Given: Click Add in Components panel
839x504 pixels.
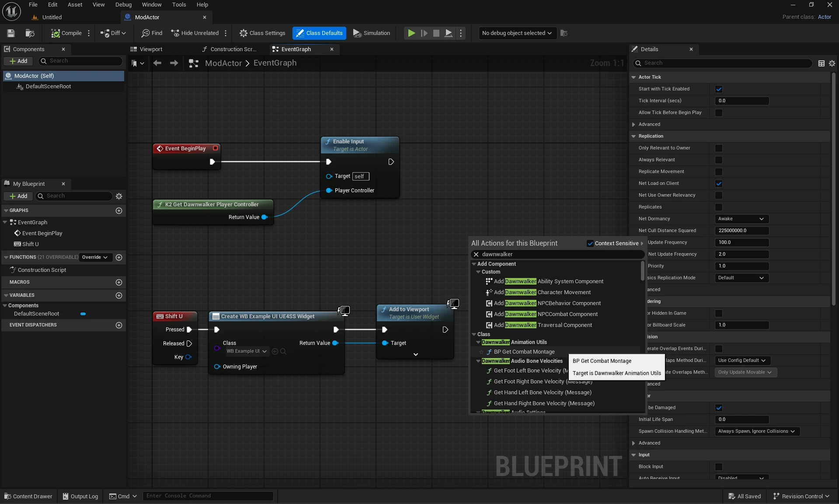Looking at the screenshot, I should (x=18, y=61).
